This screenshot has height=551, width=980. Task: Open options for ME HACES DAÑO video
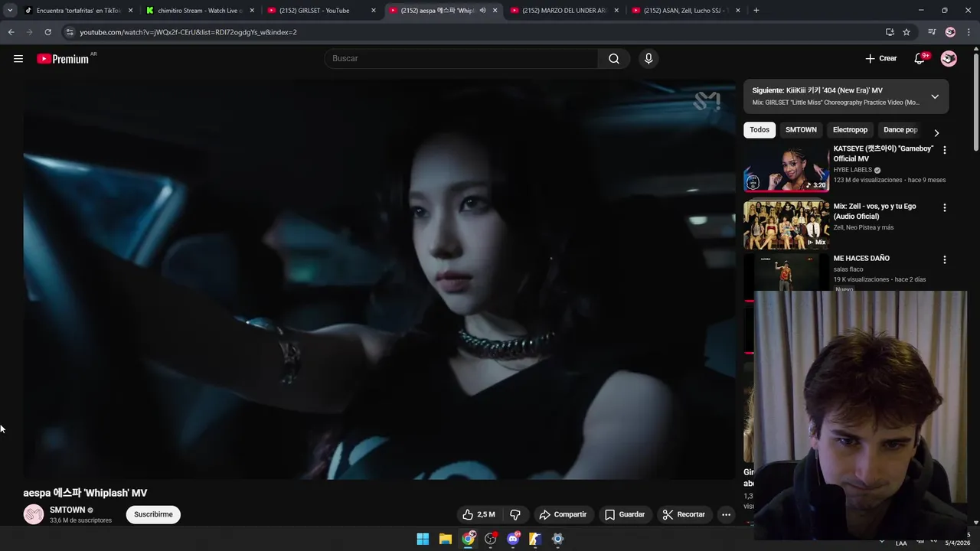tap(944, 259)
